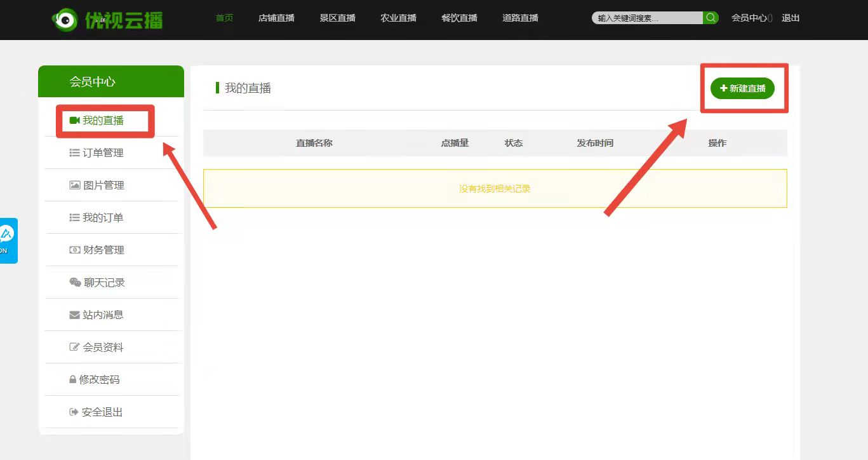Open 道路直播 navigation item
The image size is (868, 460).
coord(520,18)
